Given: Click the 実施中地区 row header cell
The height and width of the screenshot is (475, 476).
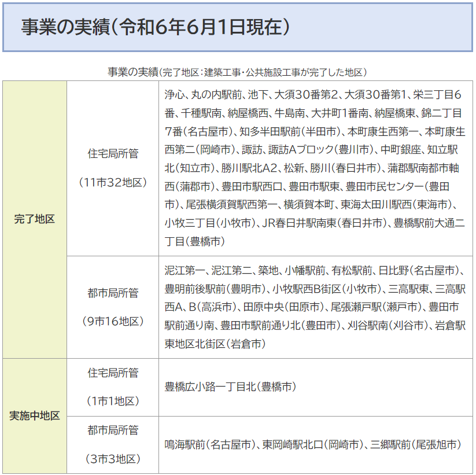Looking at the screenshot, I should click(35, 416).
